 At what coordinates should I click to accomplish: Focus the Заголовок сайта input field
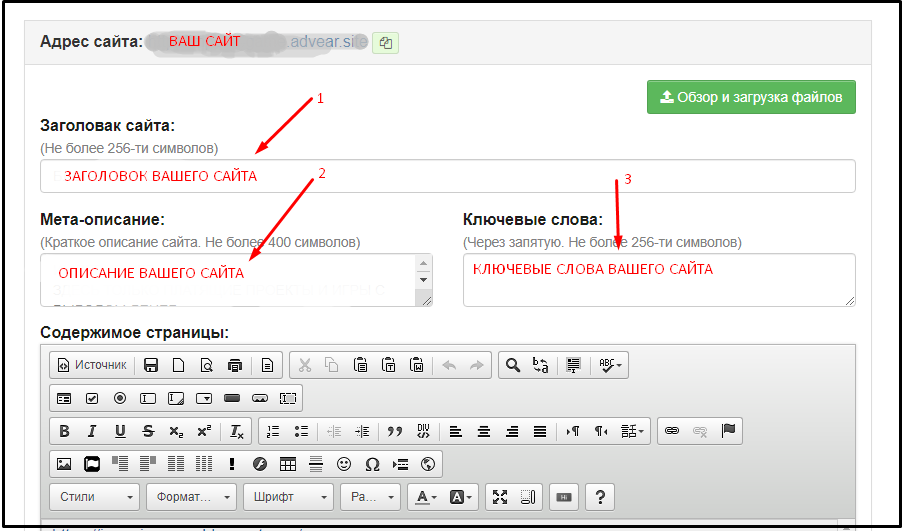click(447, 176)
